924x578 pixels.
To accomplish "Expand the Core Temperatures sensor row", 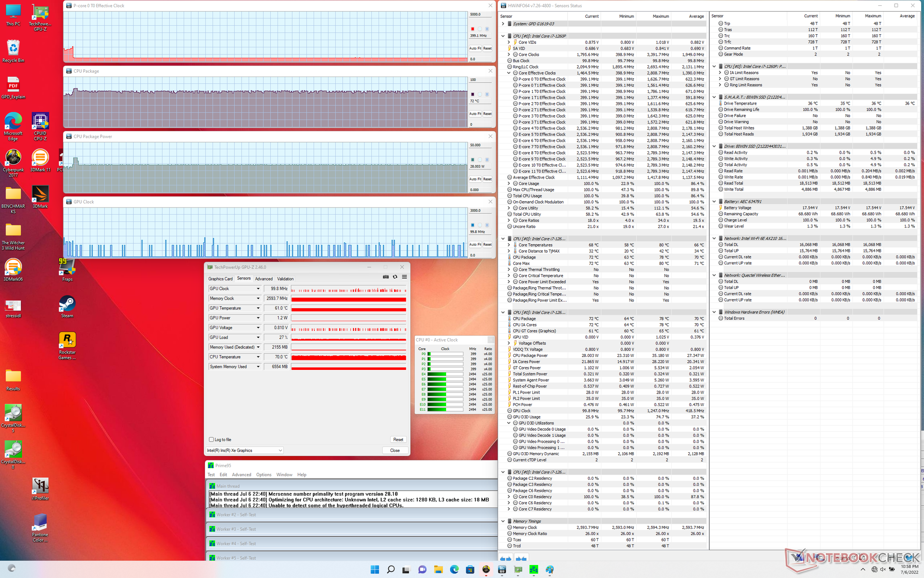I will pyautogui.click(x=509, y=245).
